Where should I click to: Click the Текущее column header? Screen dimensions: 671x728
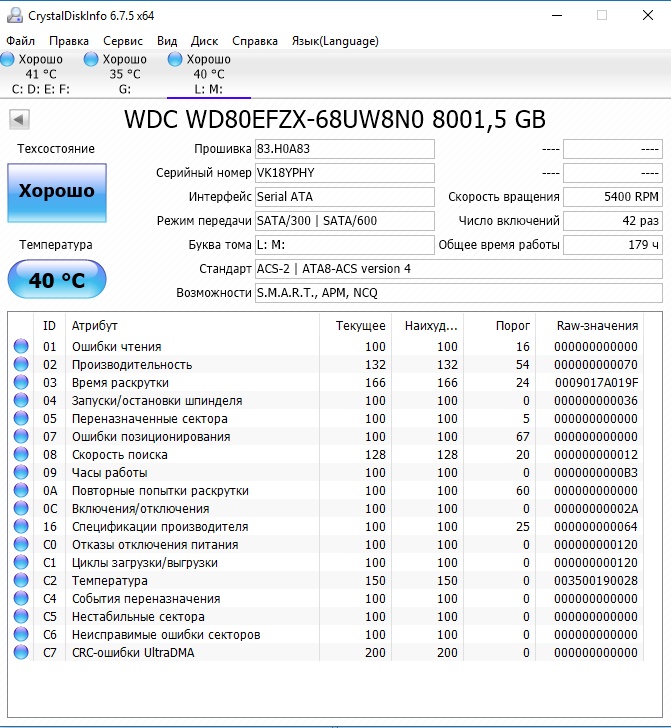[x=356, y=325]
